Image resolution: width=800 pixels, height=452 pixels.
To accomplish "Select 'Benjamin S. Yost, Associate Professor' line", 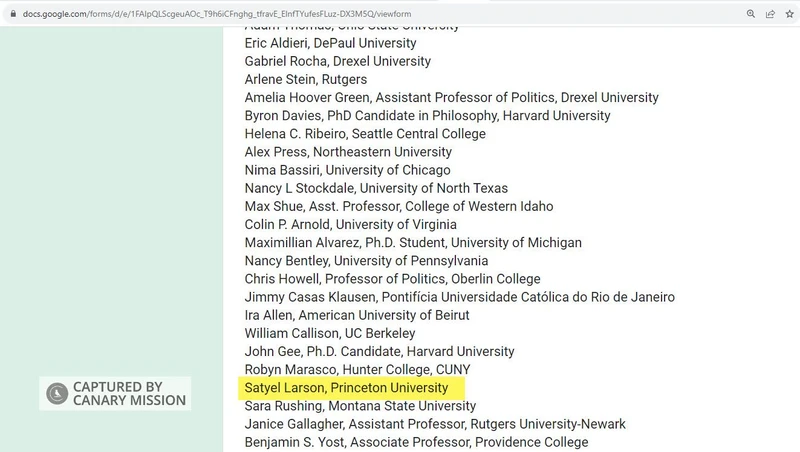I will [416, 442].
